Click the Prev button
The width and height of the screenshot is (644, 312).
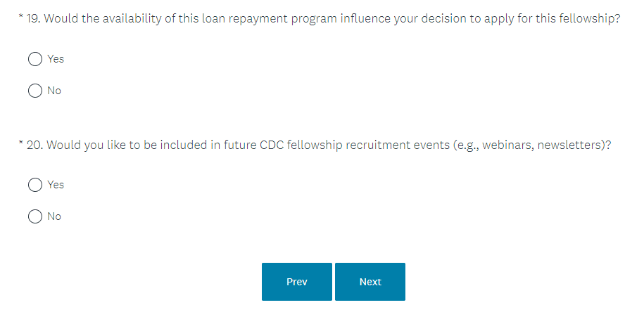[x=296, y=282]
